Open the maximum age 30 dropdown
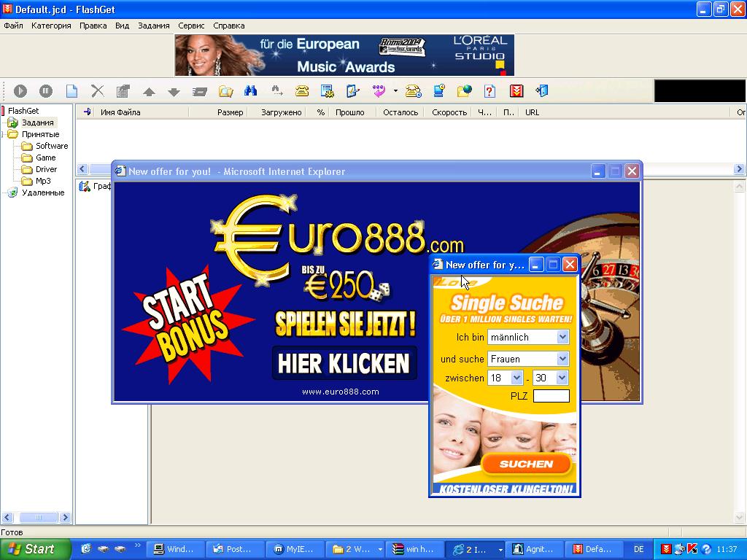This screenshot has height=560, width=747. coord(550,378)
